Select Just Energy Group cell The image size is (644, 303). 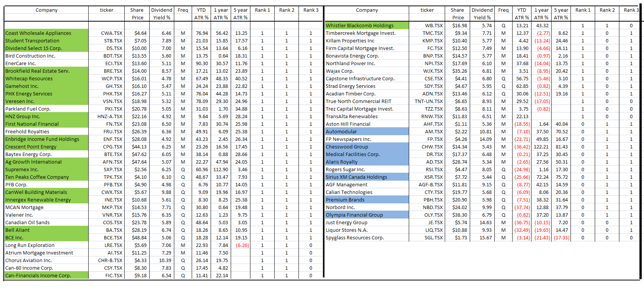[367, 222]
